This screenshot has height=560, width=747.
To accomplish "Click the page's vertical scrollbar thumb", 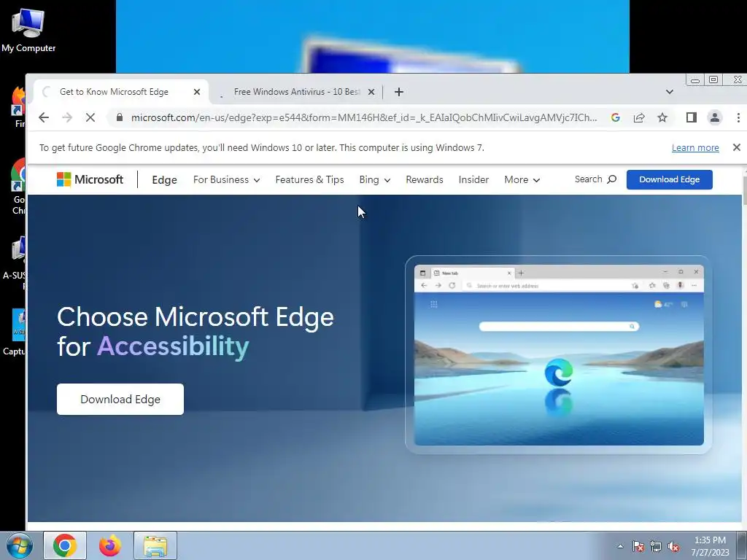I will (744, 190).
